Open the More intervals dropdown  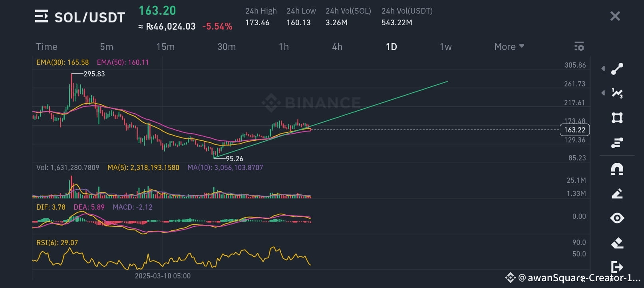509,47
